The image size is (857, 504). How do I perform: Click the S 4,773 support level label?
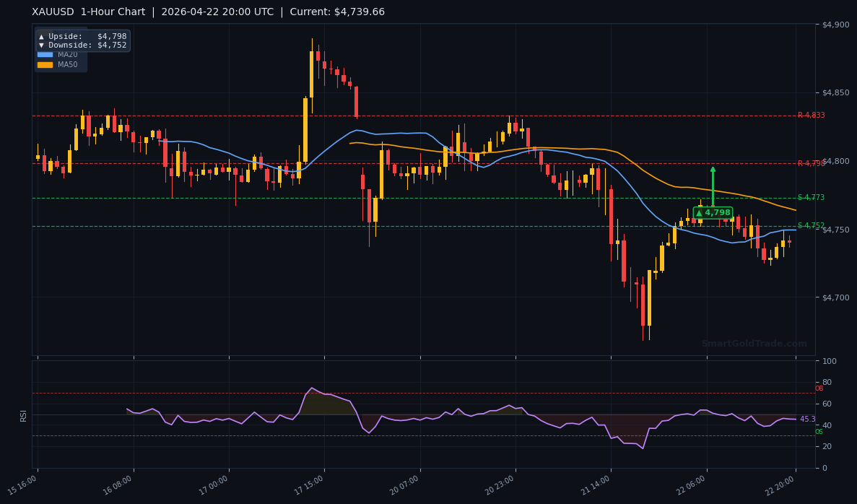pos(812,196)
